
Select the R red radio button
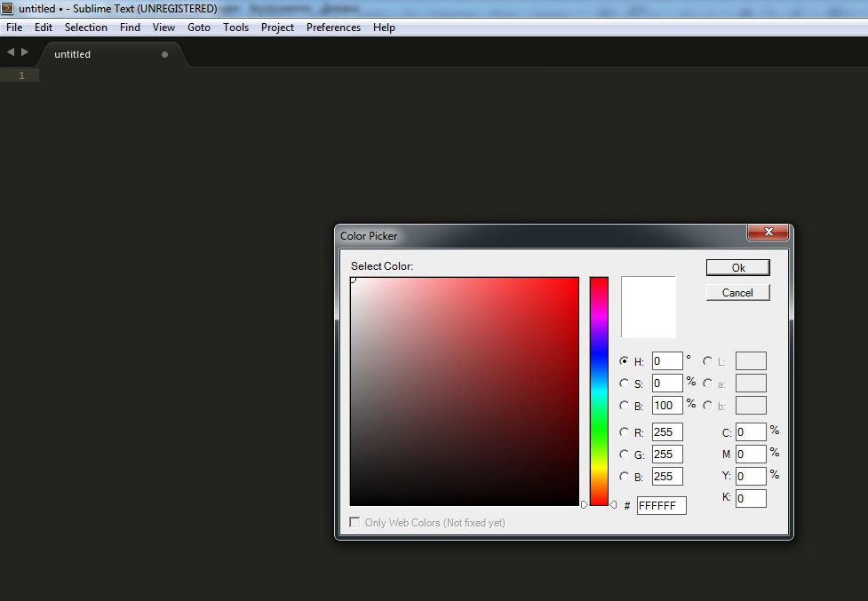624,431
